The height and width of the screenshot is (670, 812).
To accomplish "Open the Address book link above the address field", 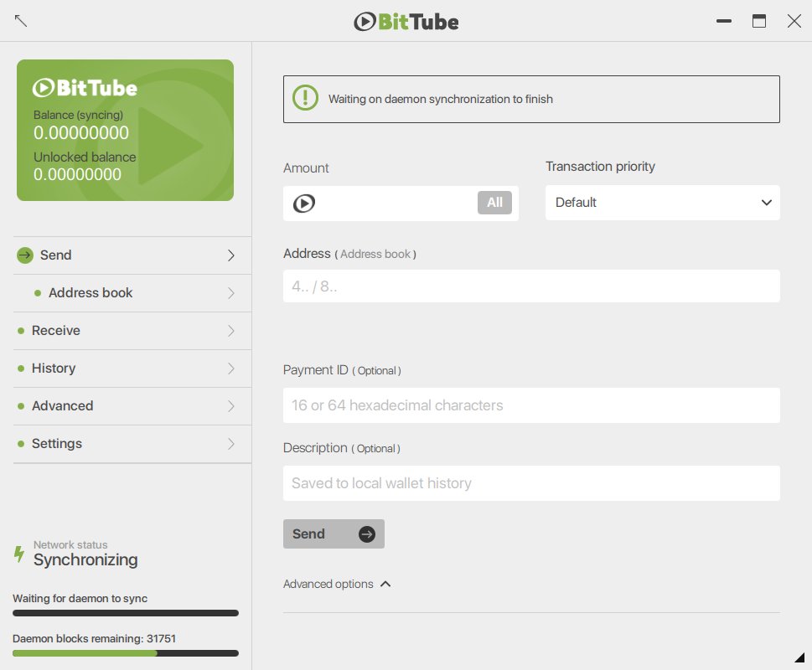I will click(x=375, y=254).
